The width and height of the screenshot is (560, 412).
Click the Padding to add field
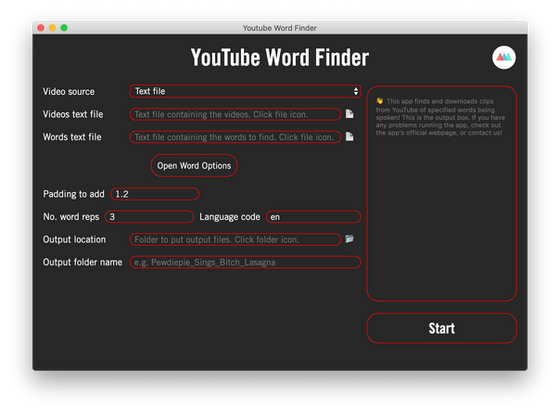[x=155, y=194]
